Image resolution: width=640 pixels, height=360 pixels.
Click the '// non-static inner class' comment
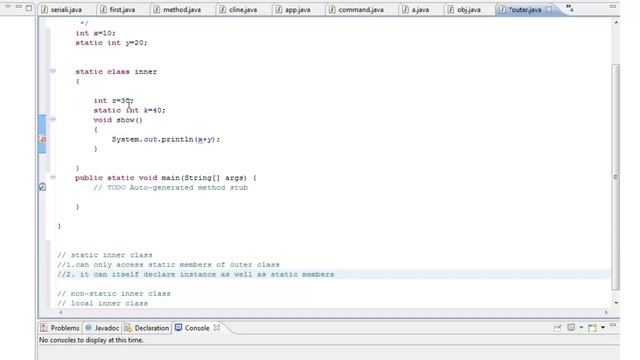pos(114,294)
